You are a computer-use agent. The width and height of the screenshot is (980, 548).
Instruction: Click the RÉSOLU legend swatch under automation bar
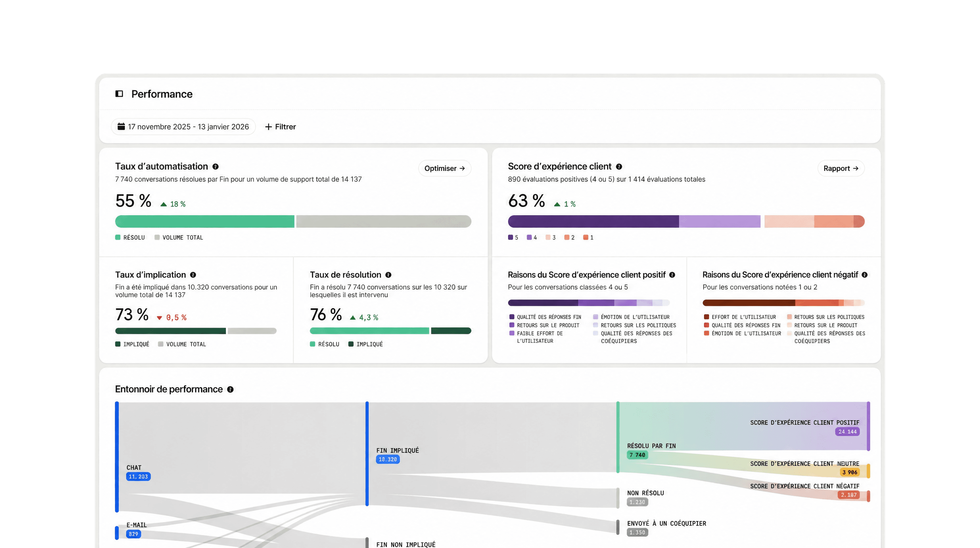click(x=118, y=237)
